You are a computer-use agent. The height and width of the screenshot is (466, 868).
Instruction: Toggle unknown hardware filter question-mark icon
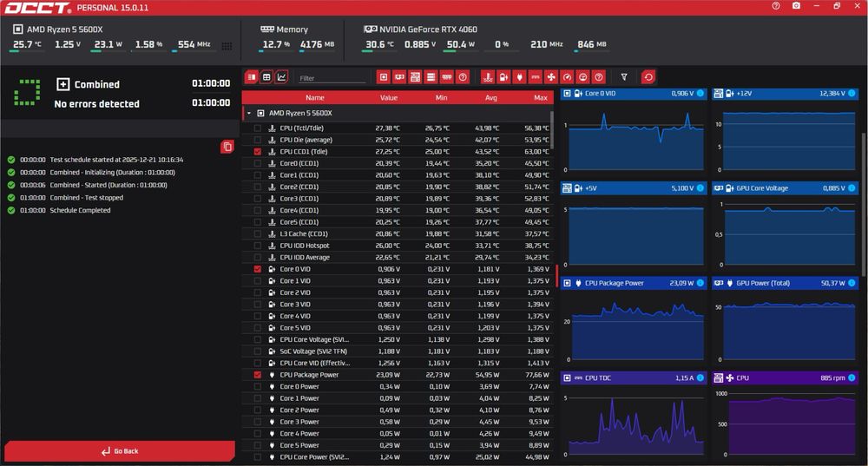tap(463, 77)
